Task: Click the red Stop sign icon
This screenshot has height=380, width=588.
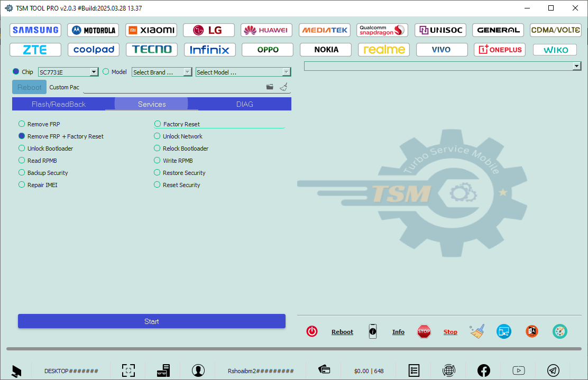Action: point(424,331)
